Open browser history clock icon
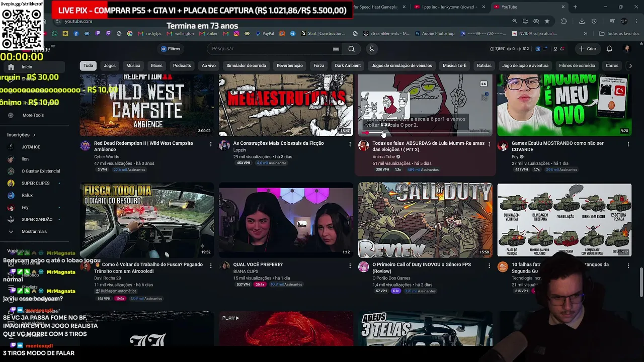The image size is (644, 362). pos(594,21)
